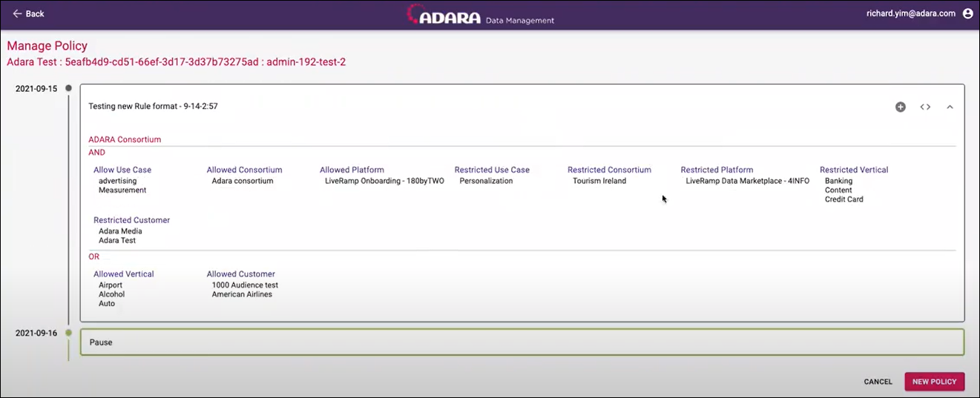This screenshot has height=398, width=980.
Task: Click the CANCEL button
Action: coord(878,382)
